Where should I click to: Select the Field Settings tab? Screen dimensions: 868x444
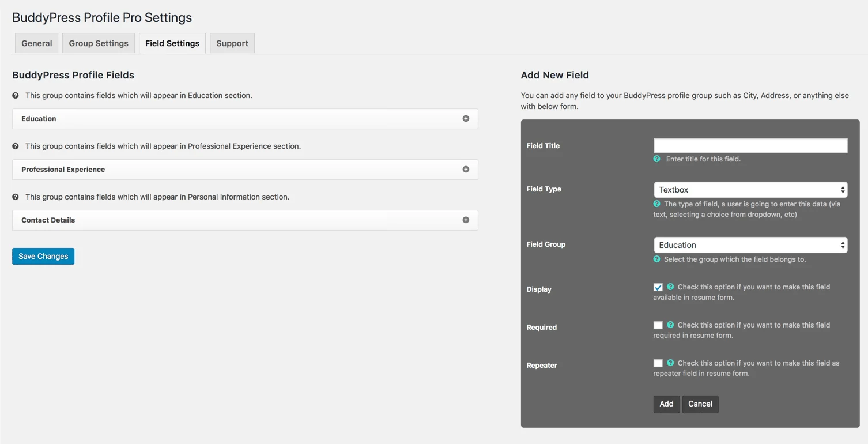172,43
